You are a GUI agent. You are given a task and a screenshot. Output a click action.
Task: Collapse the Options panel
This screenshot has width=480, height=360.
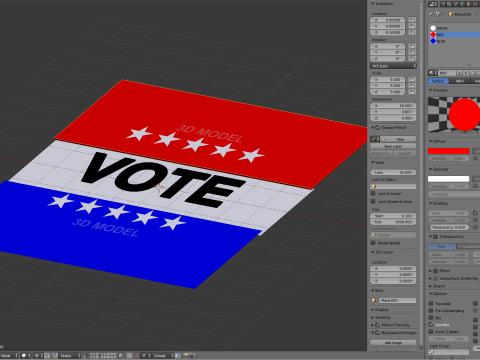tap(430, 294)
